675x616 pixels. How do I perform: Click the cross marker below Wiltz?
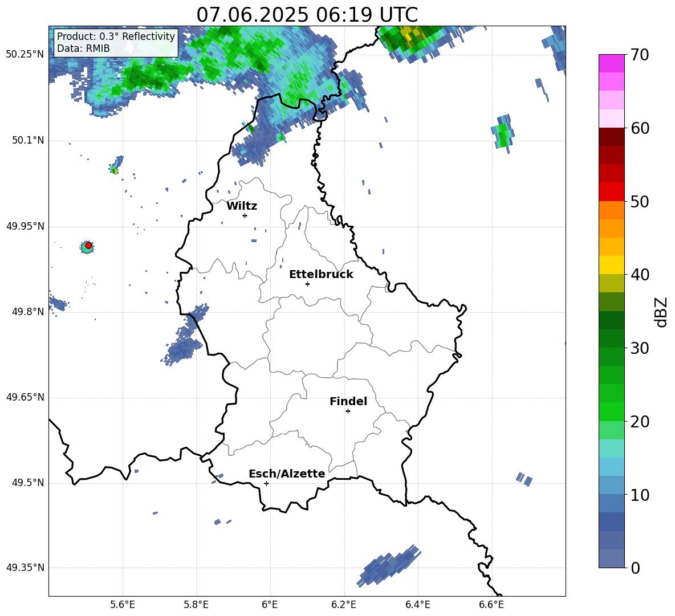(245, 215)
